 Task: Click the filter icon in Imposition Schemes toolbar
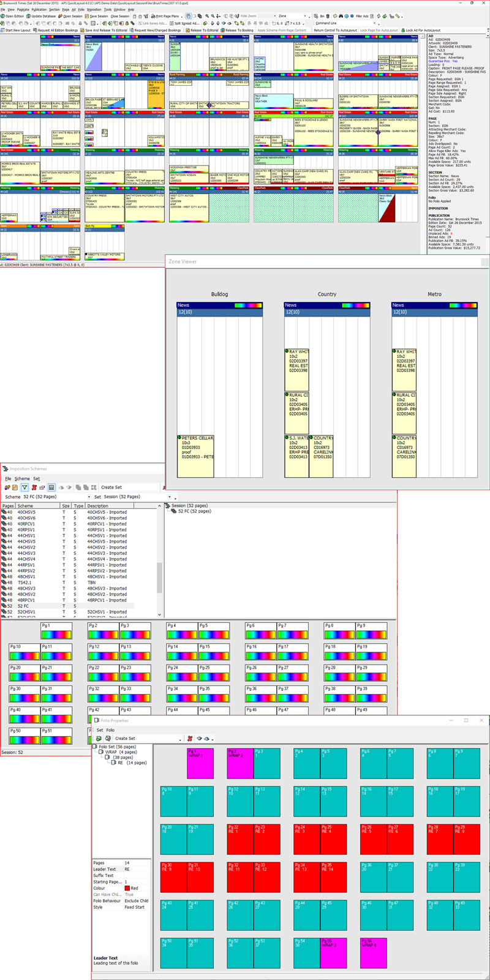pos(24,488)
